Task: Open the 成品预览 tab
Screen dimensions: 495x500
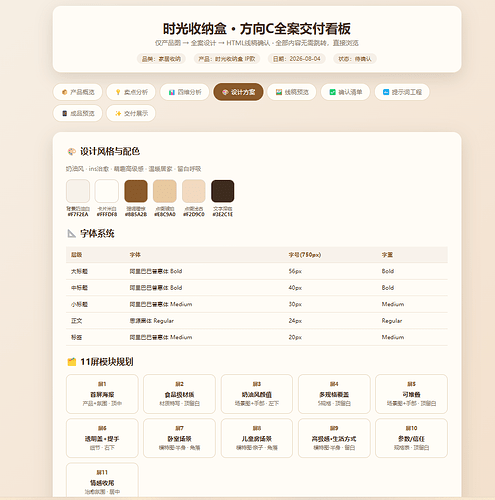Action: (78, 113)
